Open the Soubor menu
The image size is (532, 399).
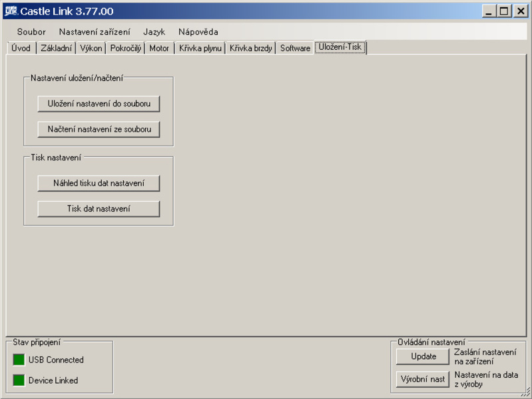click(x=31, y=32)
